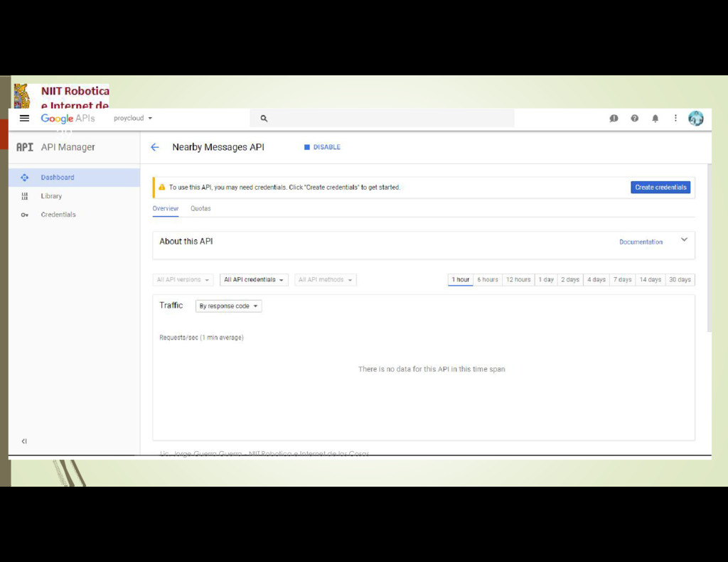Image resolution: width=728 pixels, height=562 pixels.
Task: Click the Create credentials button
Action: point(660,187)
